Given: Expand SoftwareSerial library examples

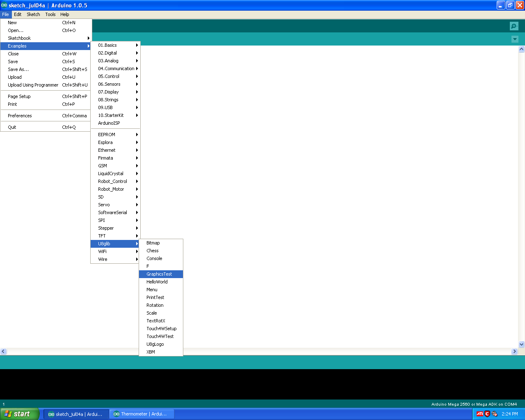Looking at the screenshot, I should (x=115, y=212).
